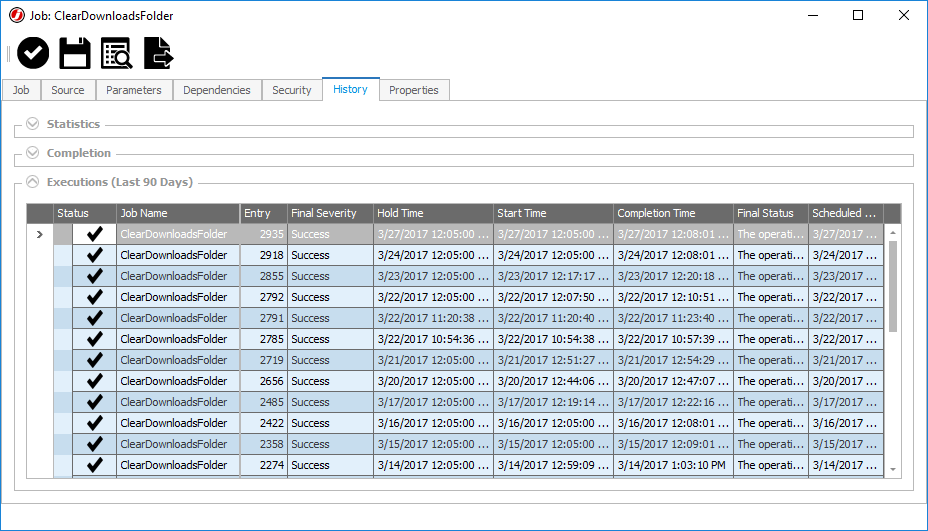
Task: Click the toolbar grip handle
Action: click(8, 53)
